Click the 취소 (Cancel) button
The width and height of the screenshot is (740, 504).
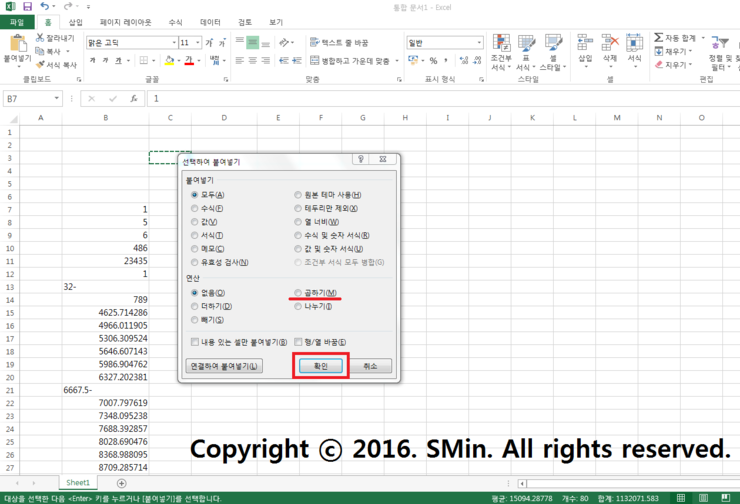(x=370, y=366)
